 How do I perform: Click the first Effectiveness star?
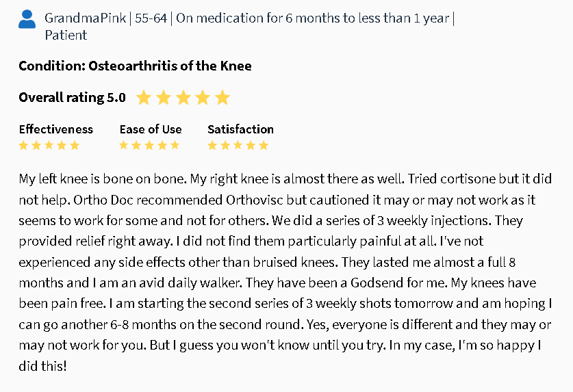[x=24, y=145]
